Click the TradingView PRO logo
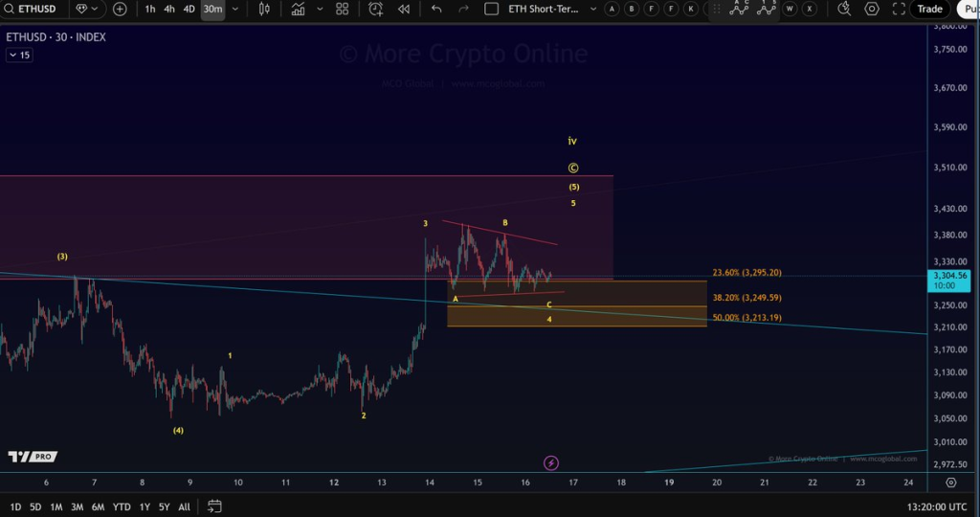The image size is (980, 517). tap(33, 457)
